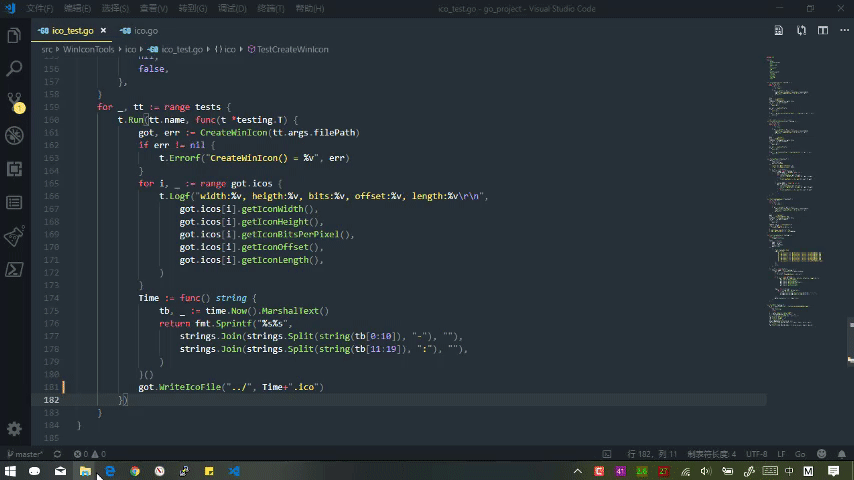The height and width of the screenshot is (480, 854).
Task: Change the tab size indicator showing 4
Action: click(711, 454)
